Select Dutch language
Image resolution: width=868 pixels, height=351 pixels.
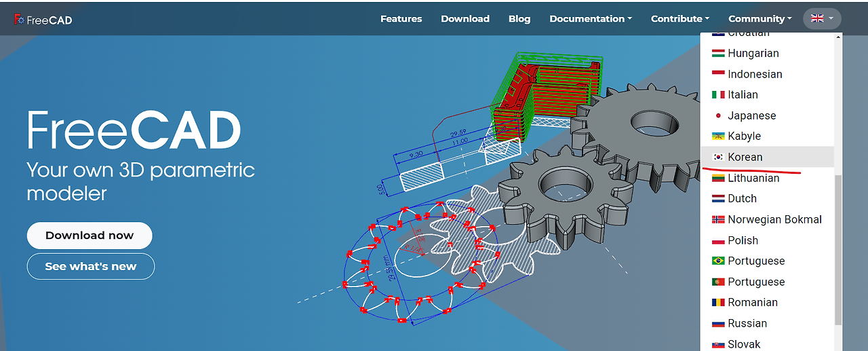click(x=768, y=198)
